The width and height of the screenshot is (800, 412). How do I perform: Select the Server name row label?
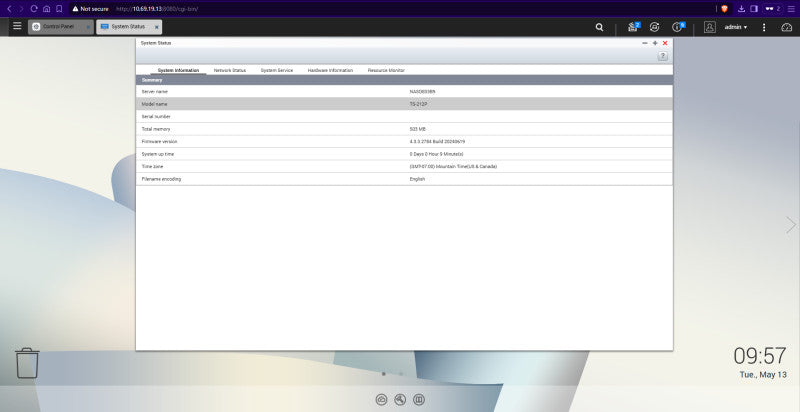[x=155, y=92]
